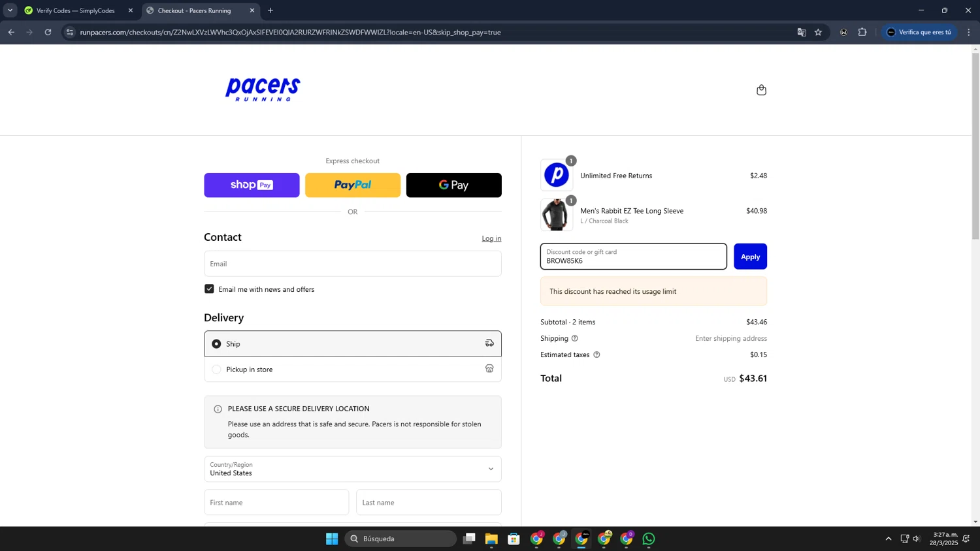Pay with PayPal button
This screenshot has height=551, width=980.
[x=353, y=185]
